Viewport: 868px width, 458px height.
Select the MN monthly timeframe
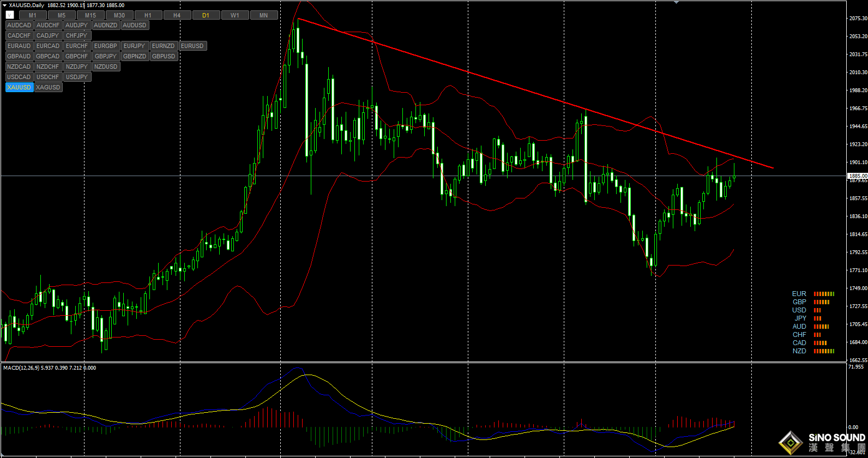[x=263, y=15]
